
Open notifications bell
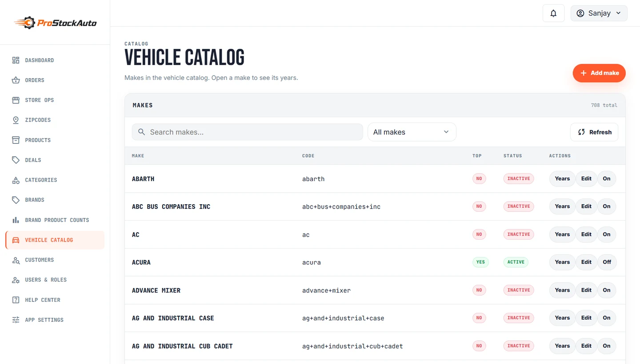pos(553,13)
